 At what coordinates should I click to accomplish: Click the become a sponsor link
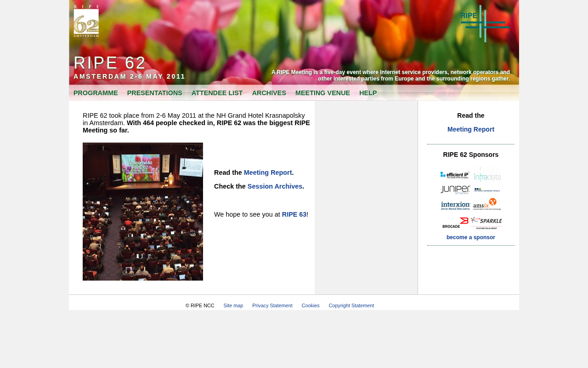[471, 237]
